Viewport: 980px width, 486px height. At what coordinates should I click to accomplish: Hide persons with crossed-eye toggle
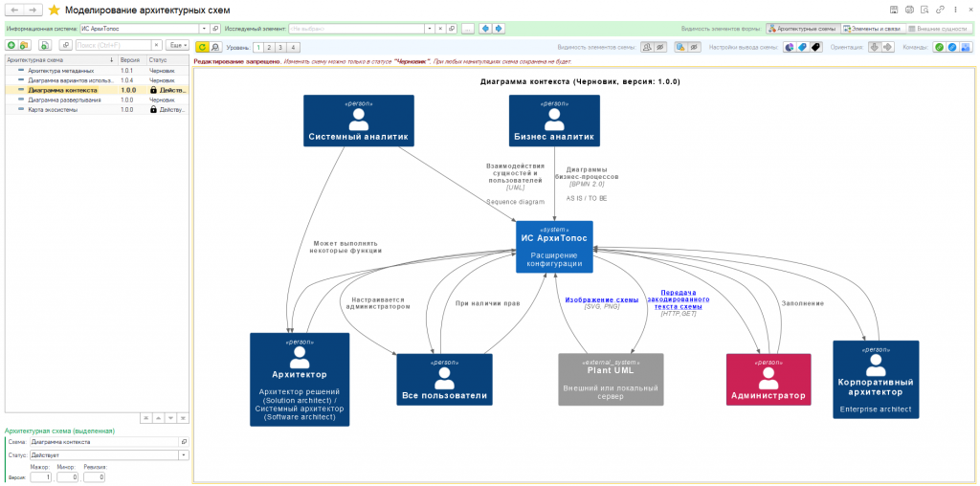[660, 47]
